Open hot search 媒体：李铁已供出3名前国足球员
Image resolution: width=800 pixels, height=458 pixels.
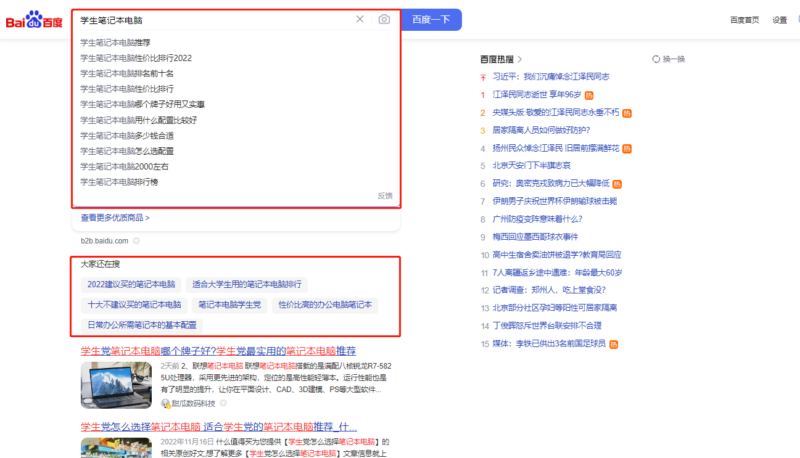point(549,343)
